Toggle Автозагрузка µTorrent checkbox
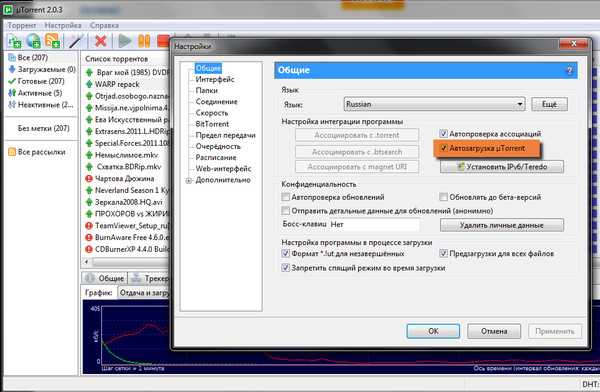This screenshot has width=600, height=392. point(443,148)
